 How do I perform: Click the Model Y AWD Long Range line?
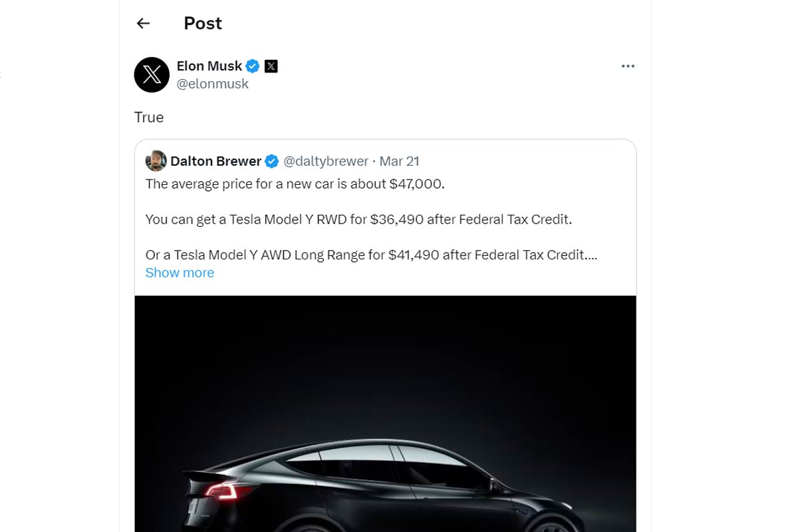(371, 255)
